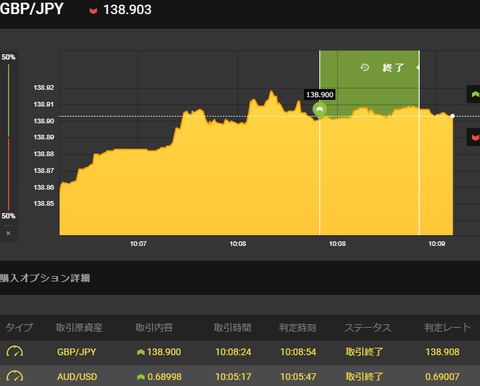Open the AUD/USD trade row

[x=240, y=376]
